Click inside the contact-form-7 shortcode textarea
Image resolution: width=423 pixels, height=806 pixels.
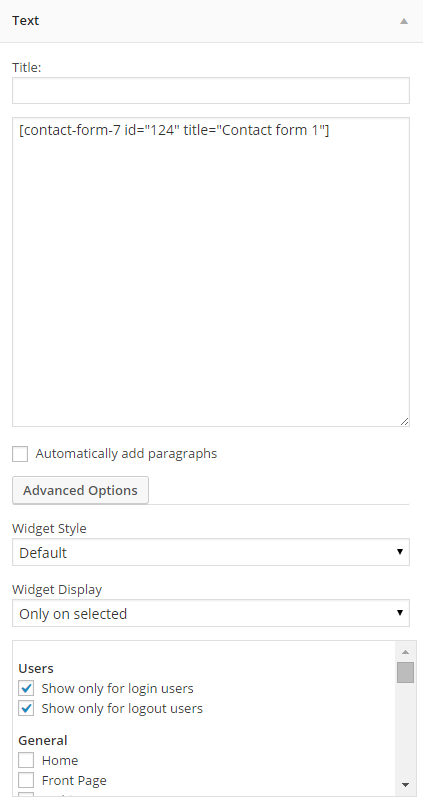[x=211, y=272]
